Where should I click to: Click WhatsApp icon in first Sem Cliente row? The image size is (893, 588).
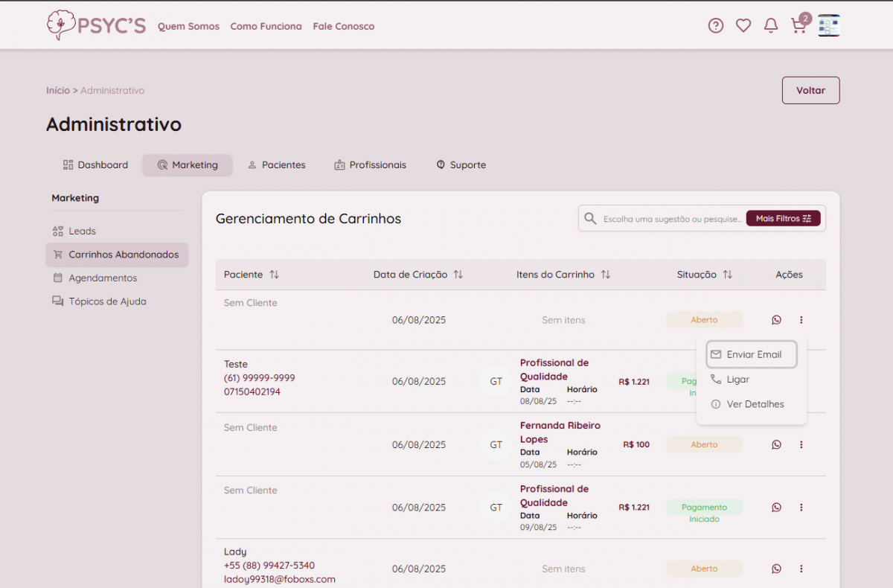(776, 320)
